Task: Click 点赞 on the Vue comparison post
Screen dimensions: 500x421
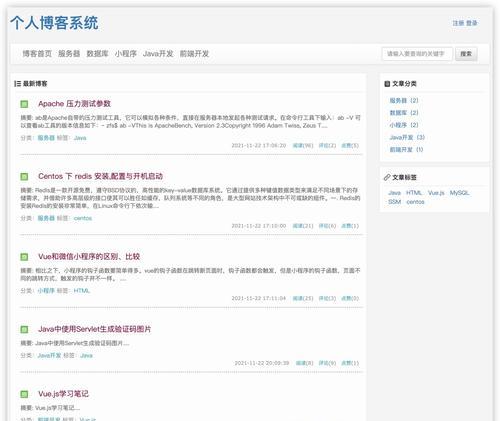Action: click(350, 298)
